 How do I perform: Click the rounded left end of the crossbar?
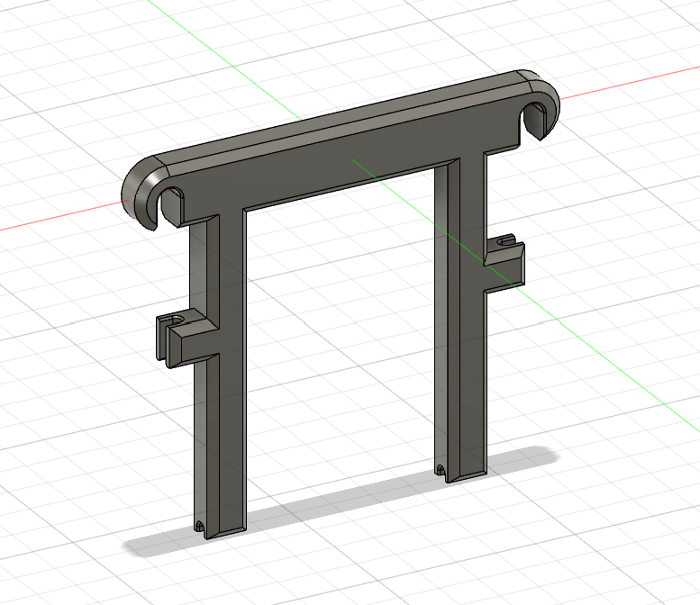click(x=135, y=187)
